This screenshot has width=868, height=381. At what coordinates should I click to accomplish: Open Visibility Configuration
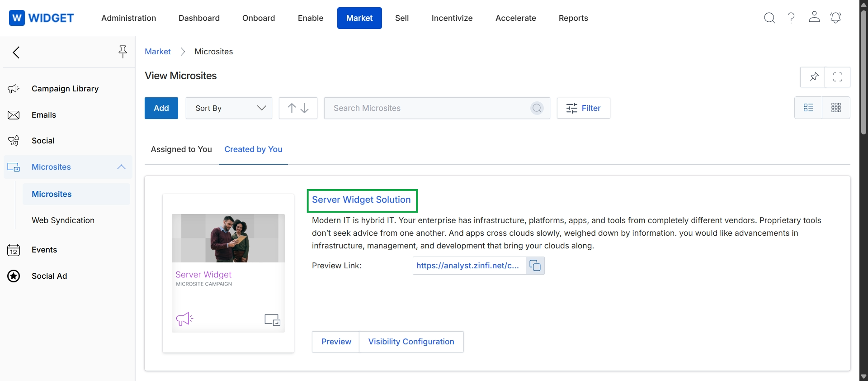point(411,342)
